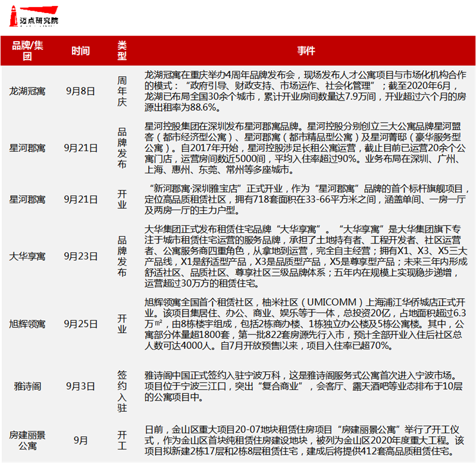476x463 pixels.
Task: Select the 龙湖冠寓 brand cell
Action: 27,91
